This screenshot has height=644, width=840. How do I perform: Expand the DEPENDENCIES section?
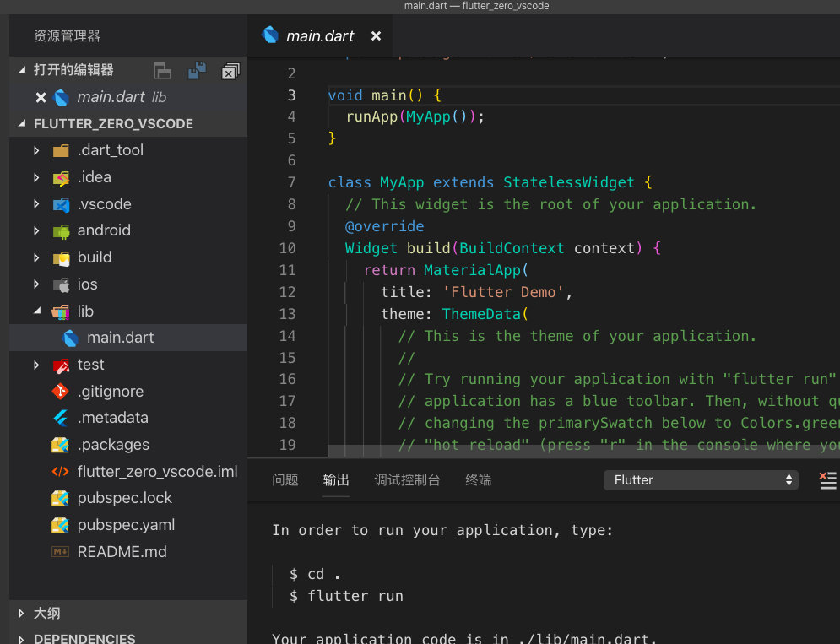(x=21, y=639)
